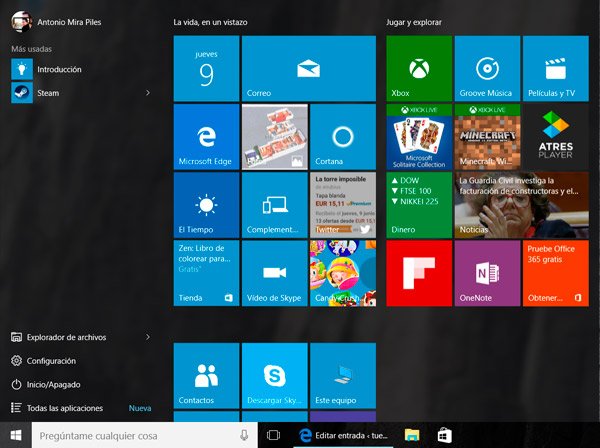This screenshot has height=448, width=600.
Task: Expand the Explorador de archivos arrow
Action: (148, 337)
